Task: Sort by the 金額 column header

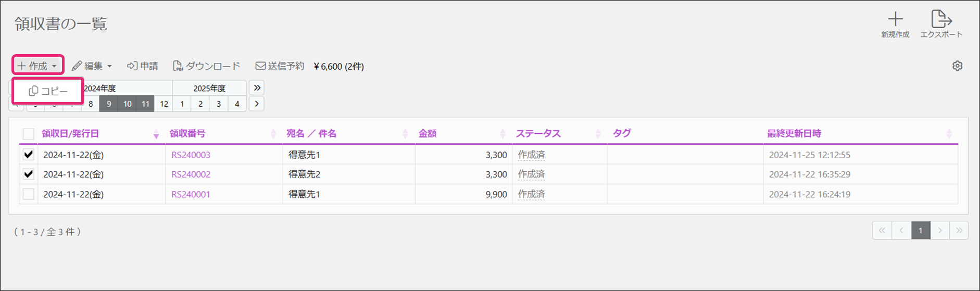Action: coord(428,134)
